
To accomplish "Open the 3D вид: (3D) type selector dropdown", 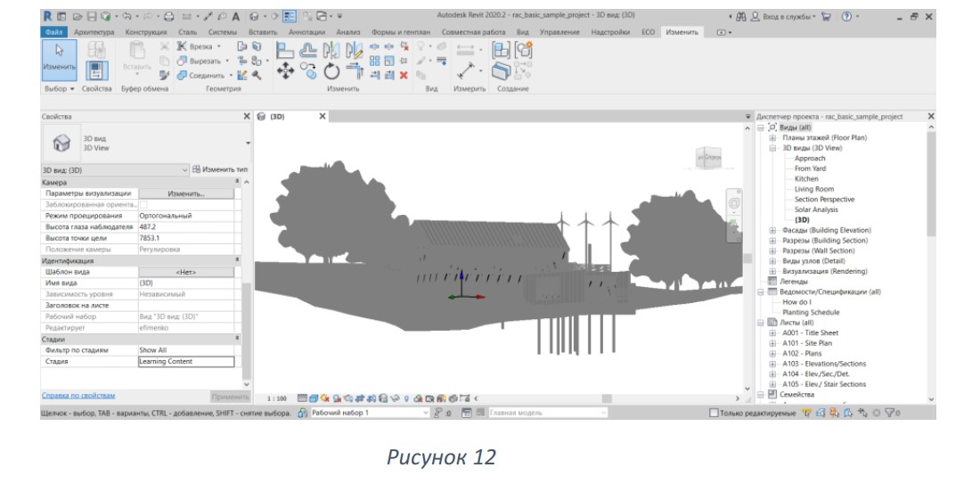I will click(x=115, y=169).
